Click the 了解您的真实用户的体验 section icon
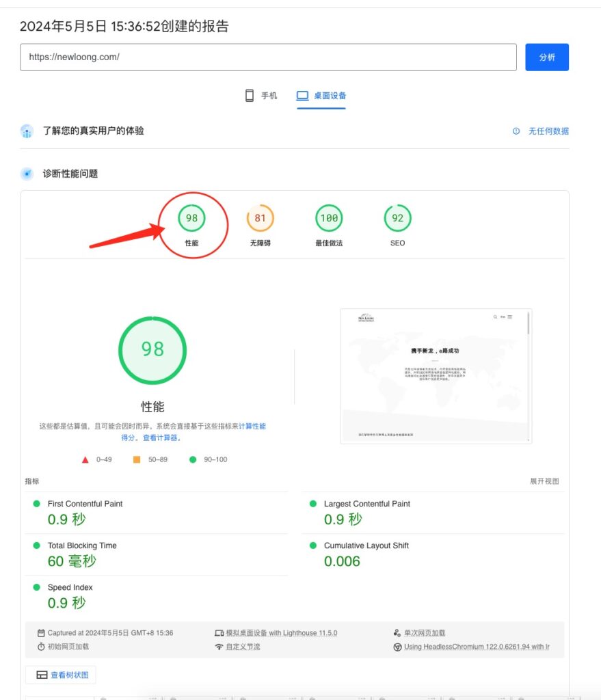 (x=27, y=131)
